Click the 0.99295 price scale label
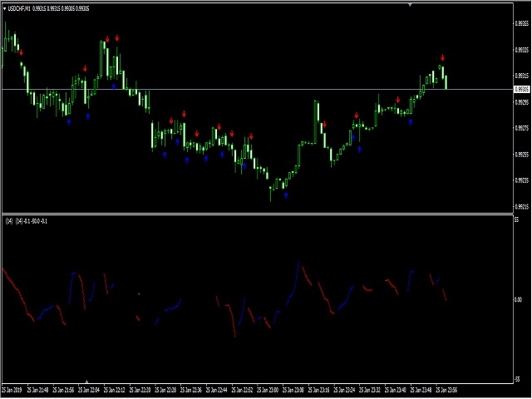 (522, 102)
